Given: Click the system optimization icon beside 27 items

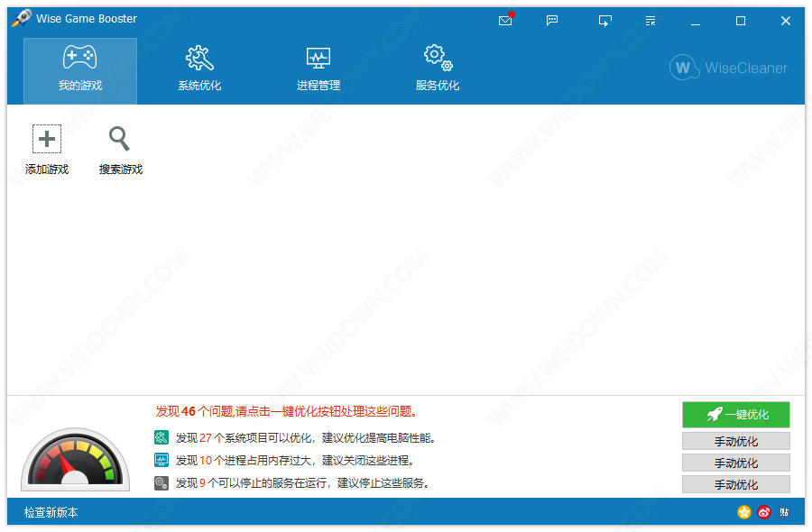Looking at the screenshot, I should pos(161,438).
